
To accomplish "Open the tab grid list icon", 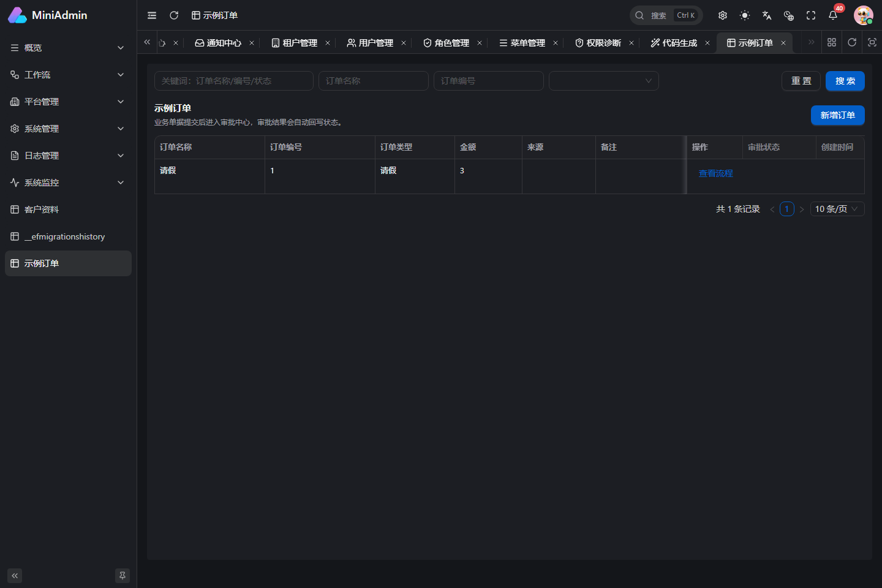I will (832, 42).
